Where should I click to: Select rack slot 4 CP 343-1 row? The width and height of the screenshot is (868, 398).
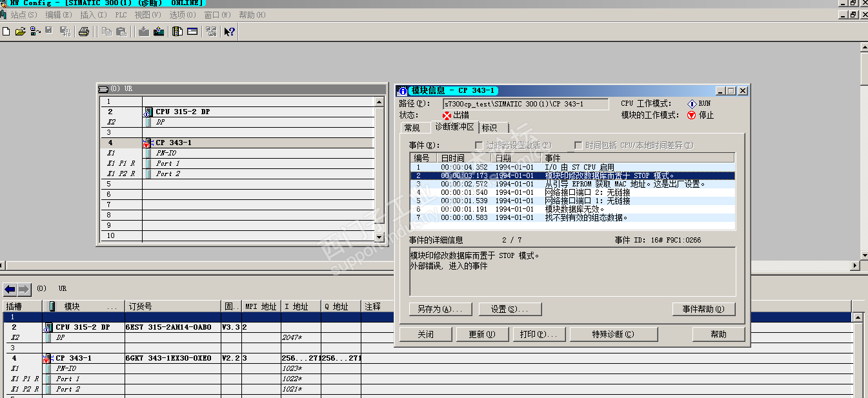click(237, 143)
